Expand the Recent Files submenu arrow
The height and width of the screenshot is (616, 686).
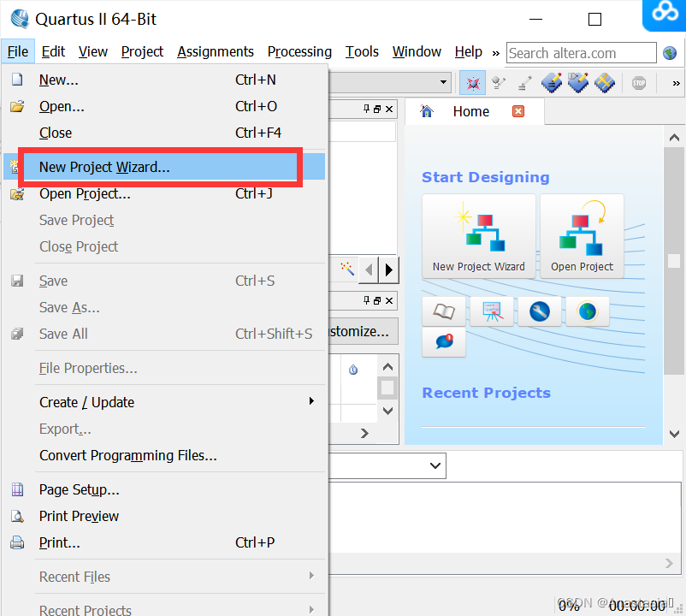click(x=311, y=576)
